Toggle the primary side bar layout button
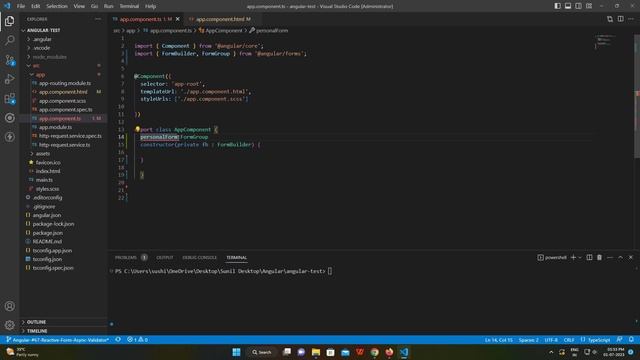640x360 pixels. 557,6
